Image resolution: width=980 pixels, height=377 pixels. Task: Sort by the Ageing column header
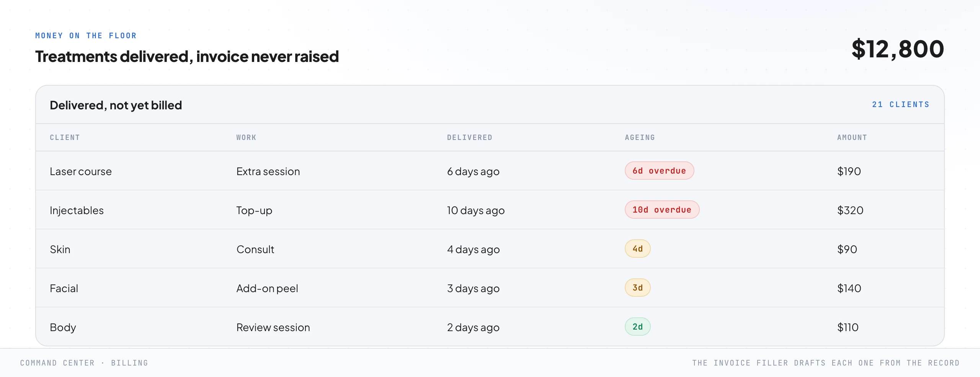pos(640,138)
